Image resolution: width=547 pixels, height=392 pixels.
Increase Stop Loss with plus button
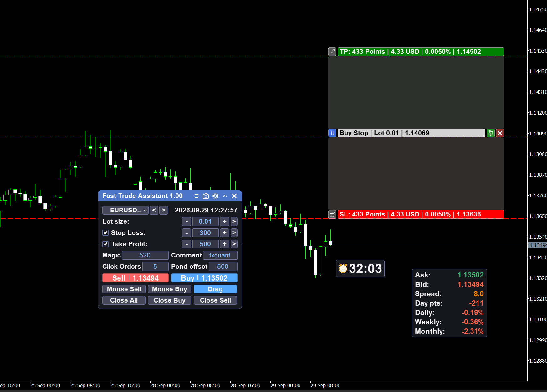click(225, 233)
